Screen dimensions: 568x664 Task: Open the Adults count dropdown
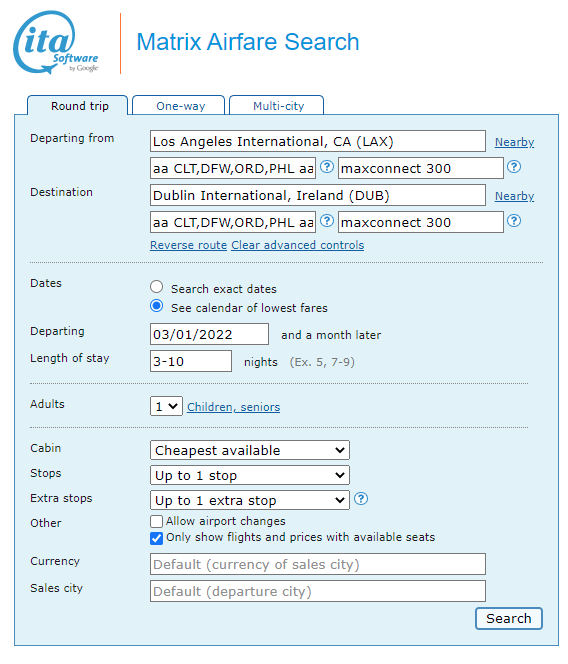tap(166, 407)
